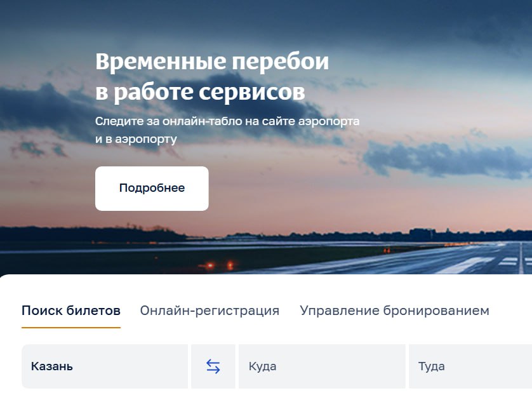532x395 pixels.
Task: Click the blue two-arrow exchange icon
Action: (x=213, y=366)
